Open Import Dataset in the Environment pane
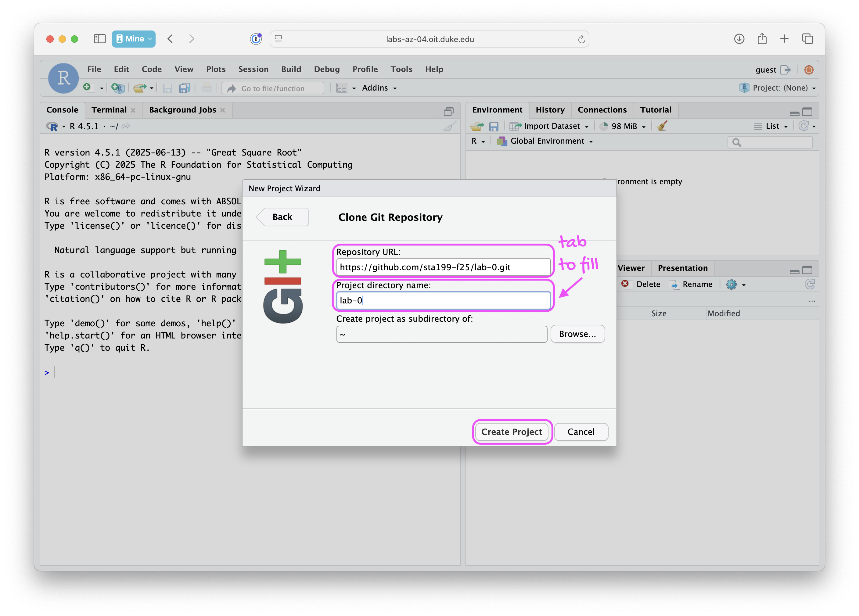This screenshot has width=859, height=616. click(549, 126)
